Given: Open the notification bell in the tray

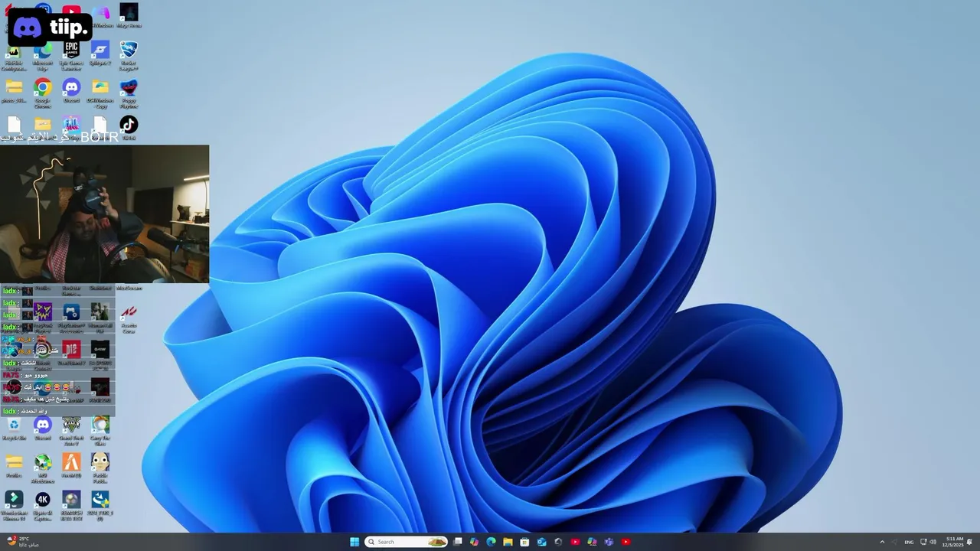Looking at the screenshot, I should (970, 542).
